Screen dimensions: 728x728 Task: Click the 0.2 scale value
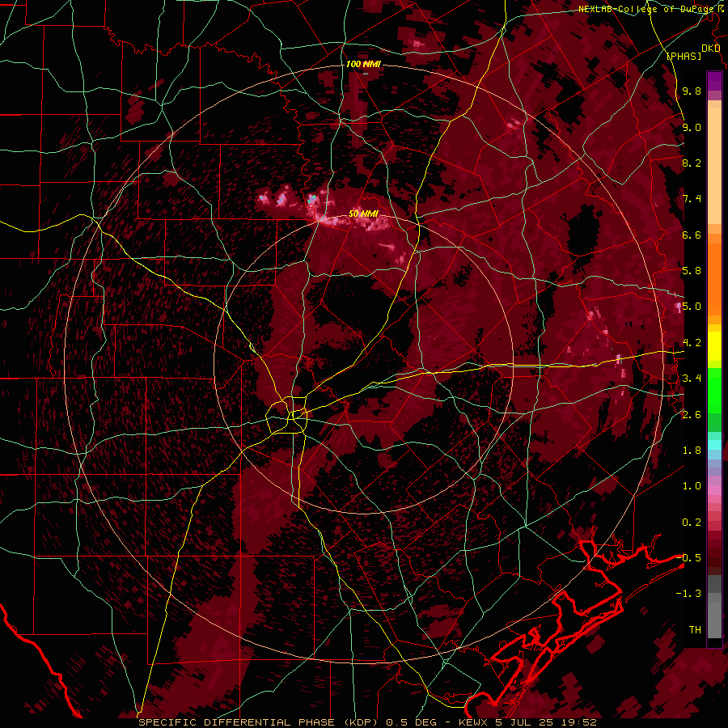[x=692, y=523]
